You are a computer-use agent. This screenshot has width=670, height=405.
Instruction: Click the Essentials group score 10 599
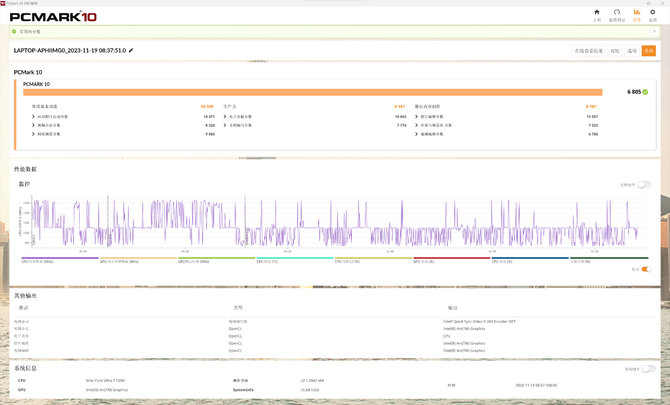pyautogui.click(x=207, y=106)
